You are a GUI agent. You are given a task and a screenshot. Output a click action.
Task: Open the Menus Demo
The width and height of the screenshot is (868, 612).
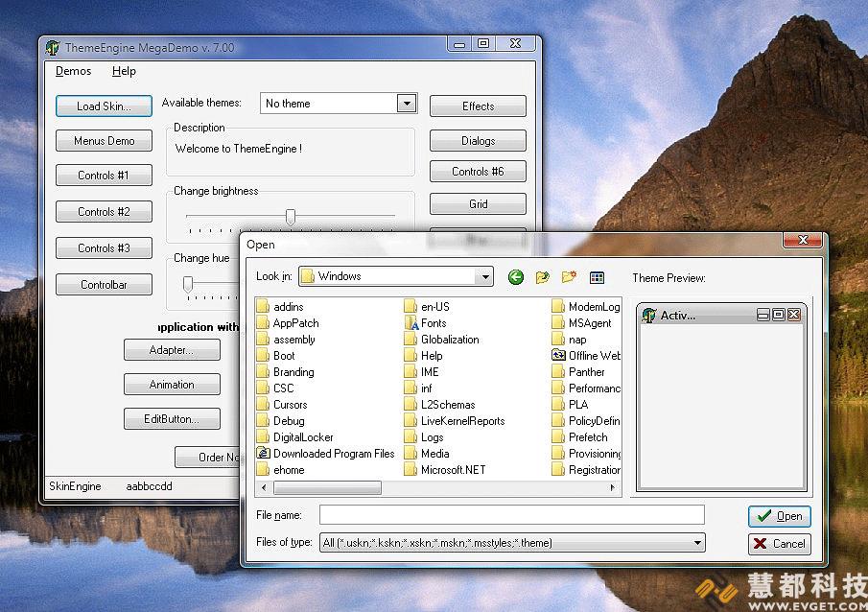coord(105,141)
